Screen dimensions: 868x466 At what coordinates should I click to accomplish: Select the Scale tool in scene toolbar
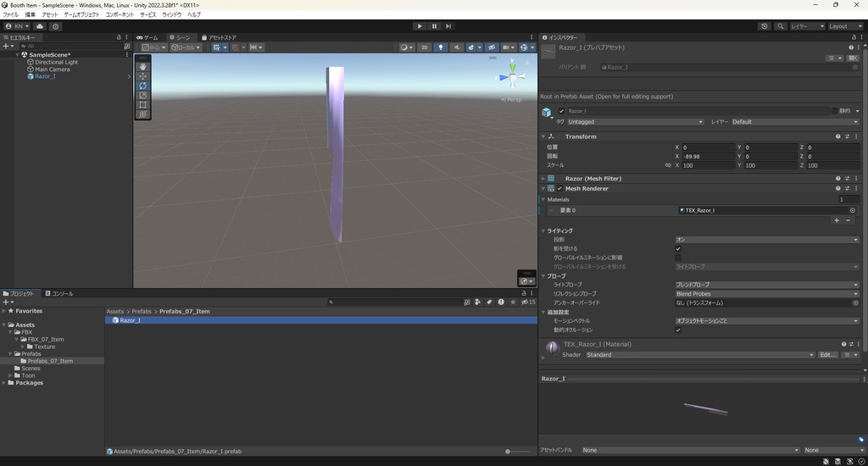pos(142,95)
